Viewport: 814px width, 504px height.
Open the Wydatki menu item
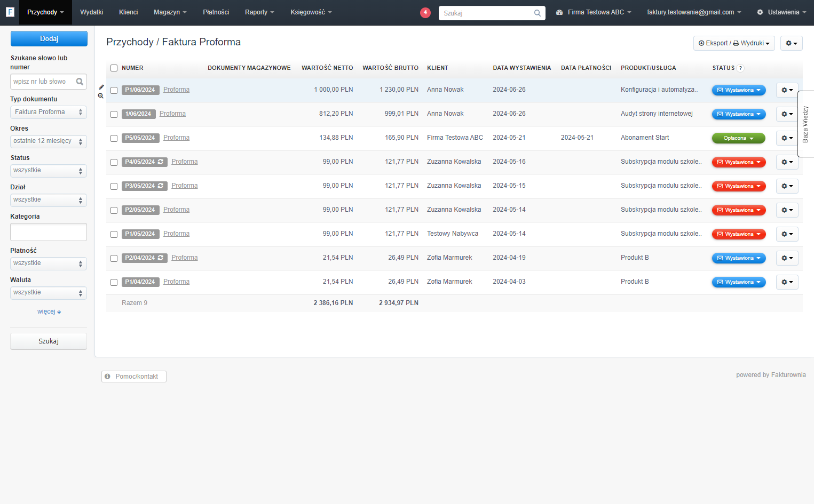coord(91,12)
